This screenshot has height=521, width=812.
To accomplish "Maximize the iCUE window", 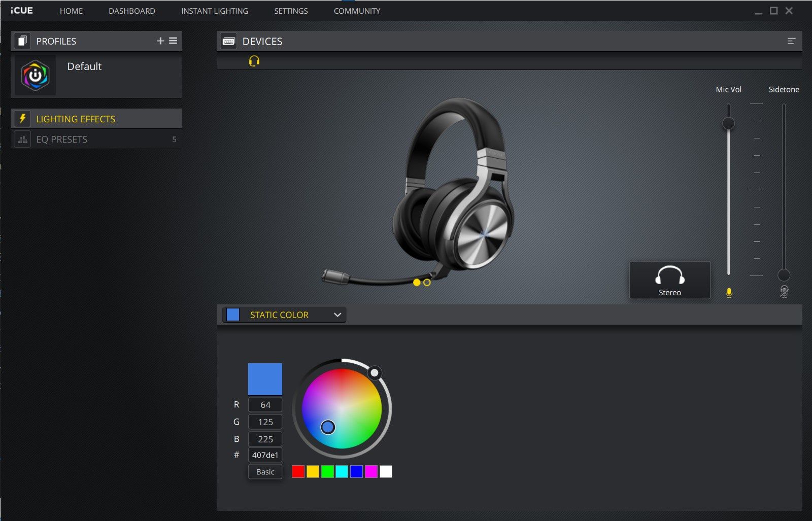I will 773,11.
